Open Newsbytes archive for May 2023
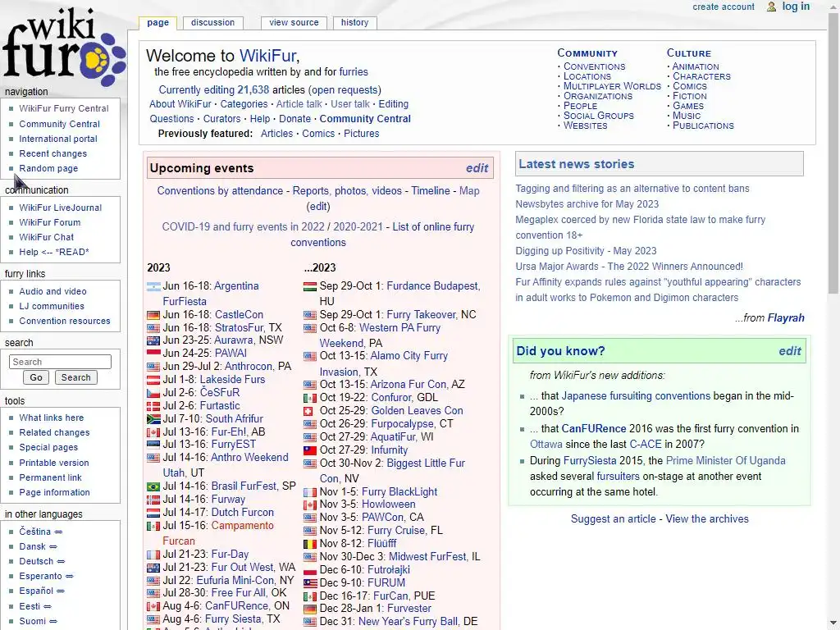Viewport: 840px width, 630px height. [587, 204]
